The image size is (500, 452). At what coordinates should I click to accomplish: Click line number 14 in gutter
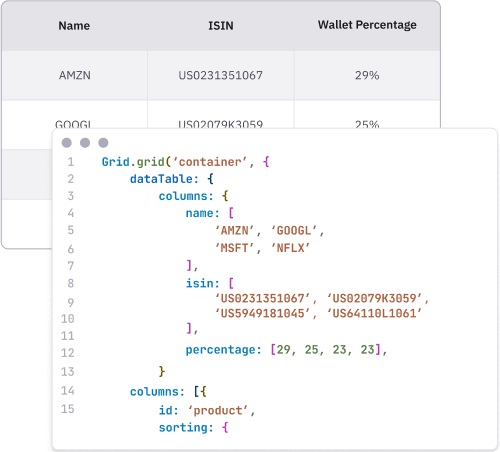[68, 391]
